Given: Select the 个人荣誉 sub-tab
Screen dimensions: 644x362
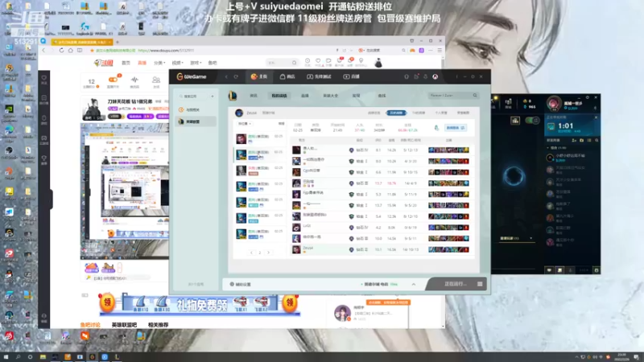Looking at the screenshot, I should tap(440, 113).
